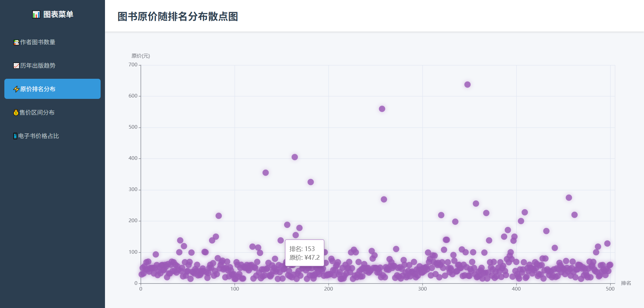644x308 pixels.
Task: Click the tooltip showing 排名: 153
Action: (305, 253)
